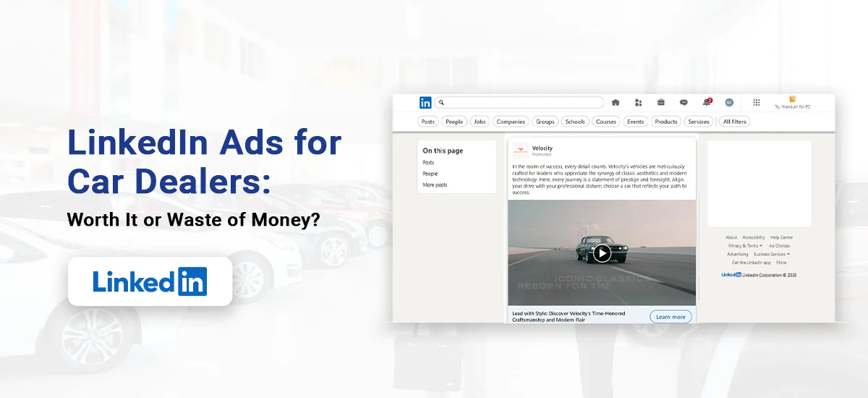Open the All filters button
The height and width of the screenshot is (398, 868).
point(735,122)
